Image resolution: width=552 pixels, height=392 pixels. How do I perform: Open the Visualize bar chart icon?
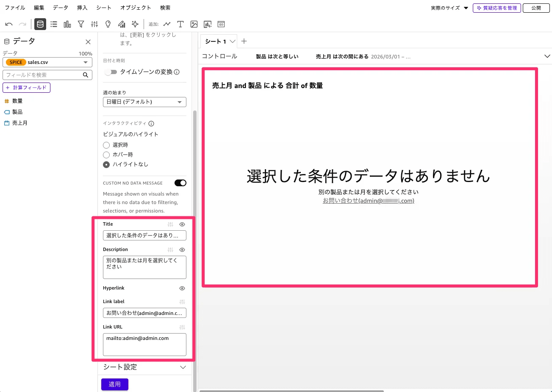(67, 24)
